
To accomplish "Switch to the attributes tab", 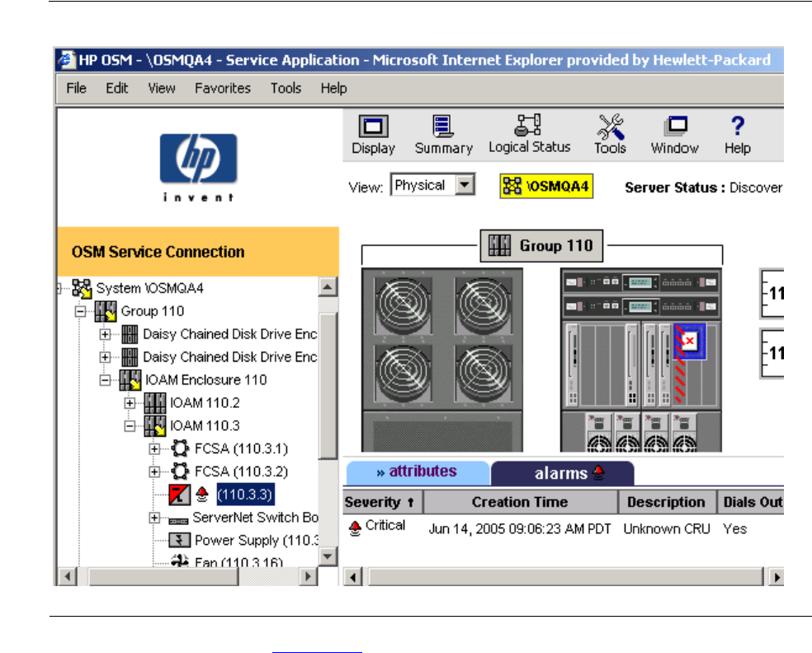I will click(418, 471).
